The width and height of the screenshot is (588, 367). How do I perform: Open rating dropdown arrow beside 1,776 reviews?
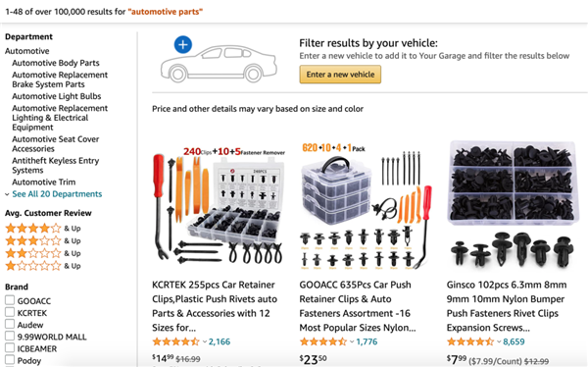352,341
